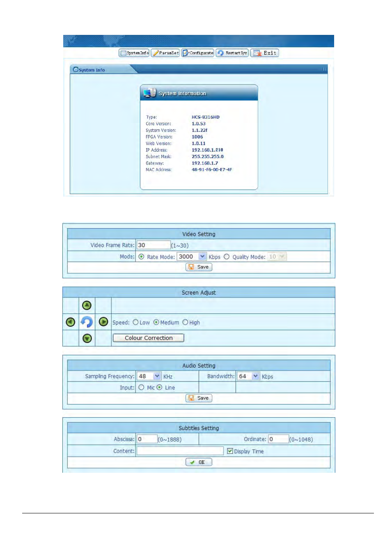
Task: Click the Core Version value 1.0.53
Action: [199, 124]
